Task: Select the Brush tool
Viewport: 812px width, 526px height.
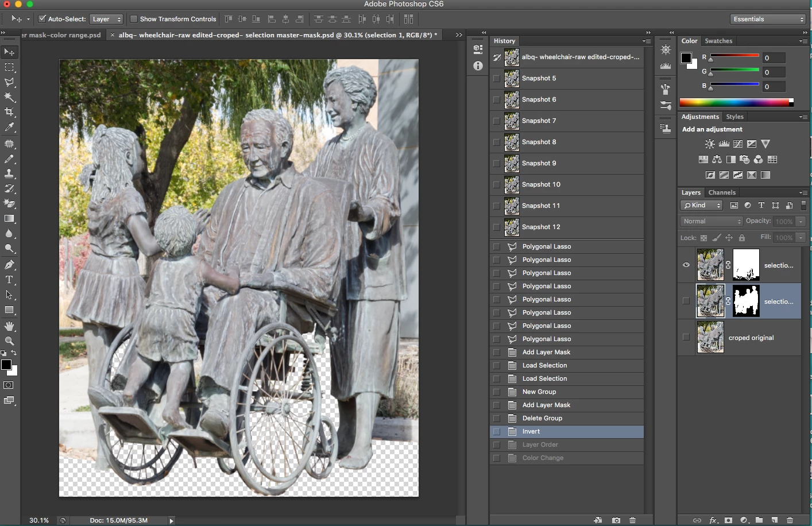Action: click(9, 158)
